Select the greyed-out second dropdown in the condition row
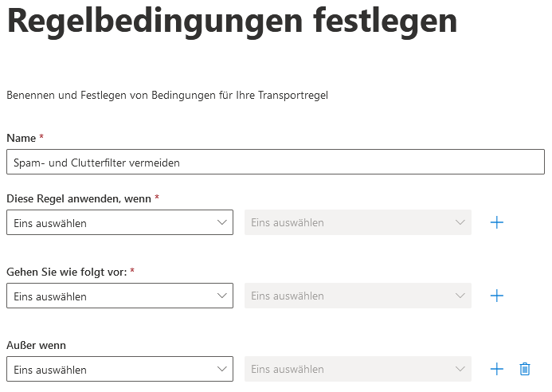The height and width of the screenshot is (392, 552). point(358,222)
